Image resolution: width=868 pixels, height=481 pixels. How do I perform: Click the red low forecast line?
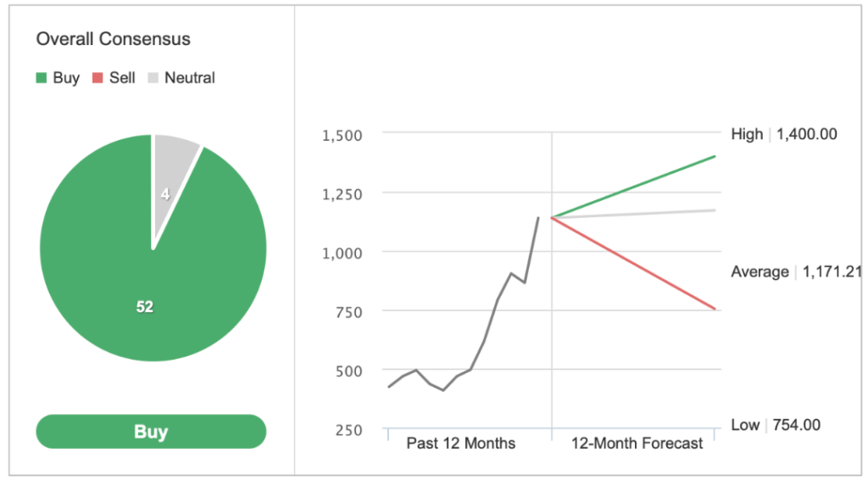[634, 263]
